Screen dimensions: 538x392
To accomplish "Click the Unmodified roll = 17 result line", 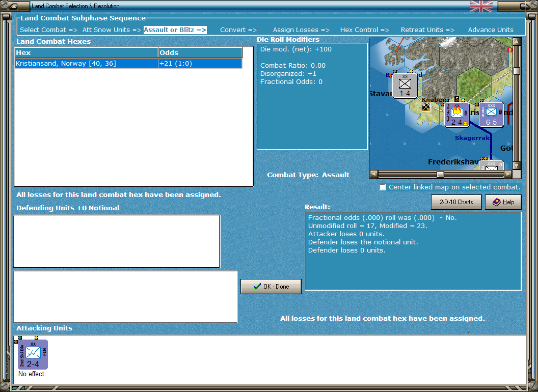I will [x=367, y=226].
